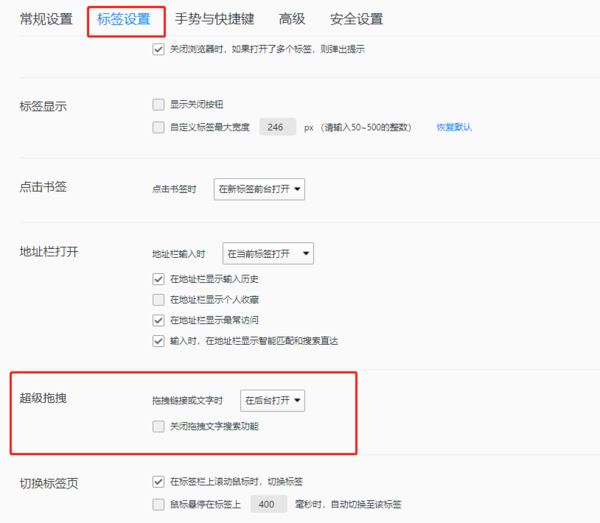This screenshot has height=523, width=600.
Task: Enable the 显示关闭按钮 checkbox
Action: pos(158,104)
